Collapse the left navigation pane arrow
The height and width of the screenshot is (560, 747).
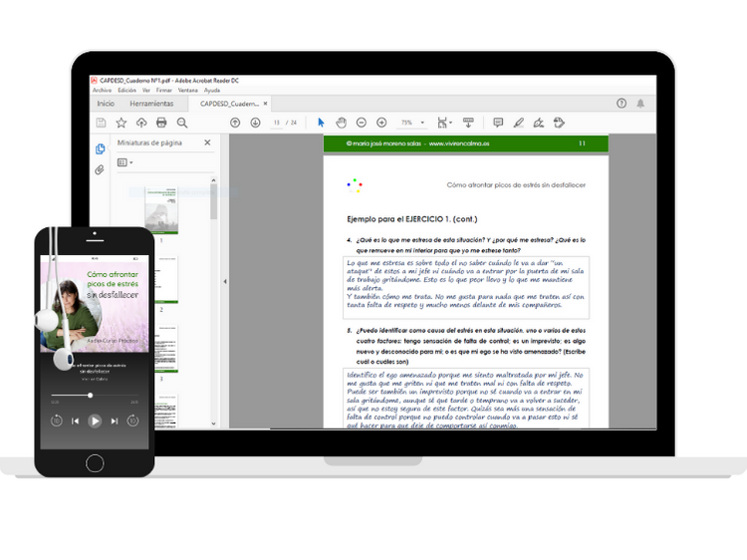coord(225,281)
